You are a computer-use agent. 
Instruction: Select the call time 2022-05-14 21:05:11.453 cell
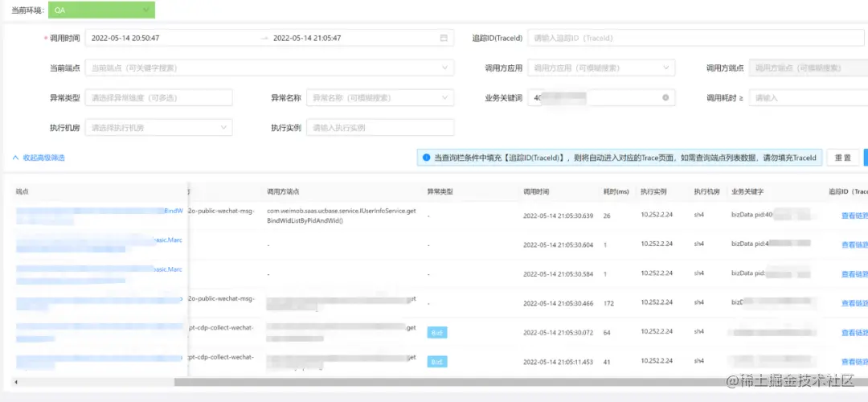(558, 362)
